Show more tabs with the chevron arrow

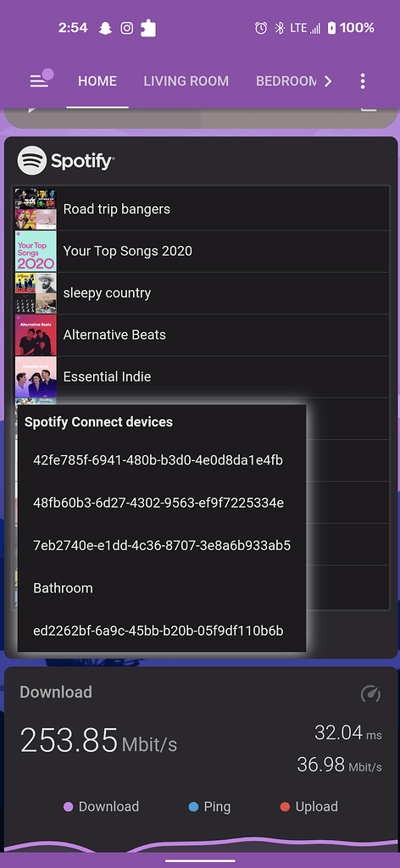click(x=328, y=81)
